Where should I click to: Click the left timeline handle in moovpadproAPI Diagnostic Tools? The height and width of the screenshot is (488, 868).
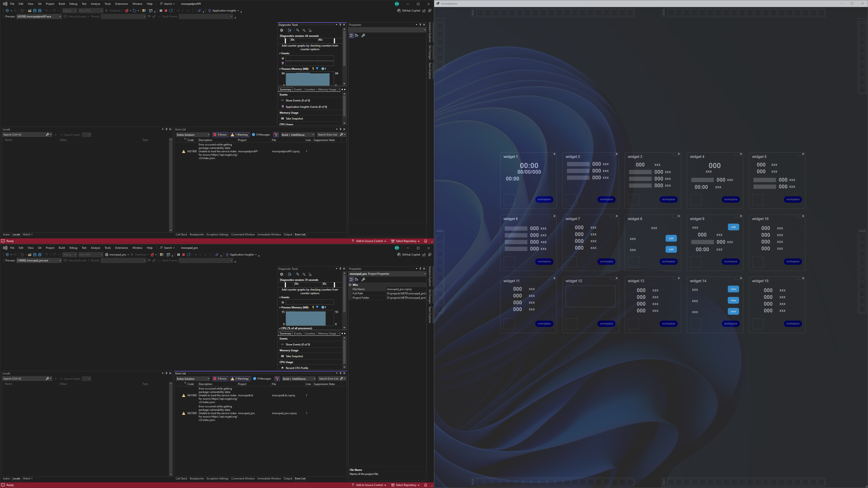[285, 41]
